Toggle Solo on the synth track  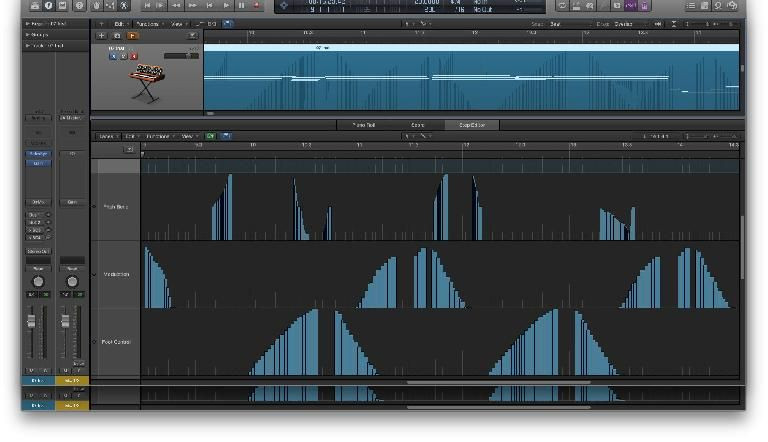click(x=121, y=56)
